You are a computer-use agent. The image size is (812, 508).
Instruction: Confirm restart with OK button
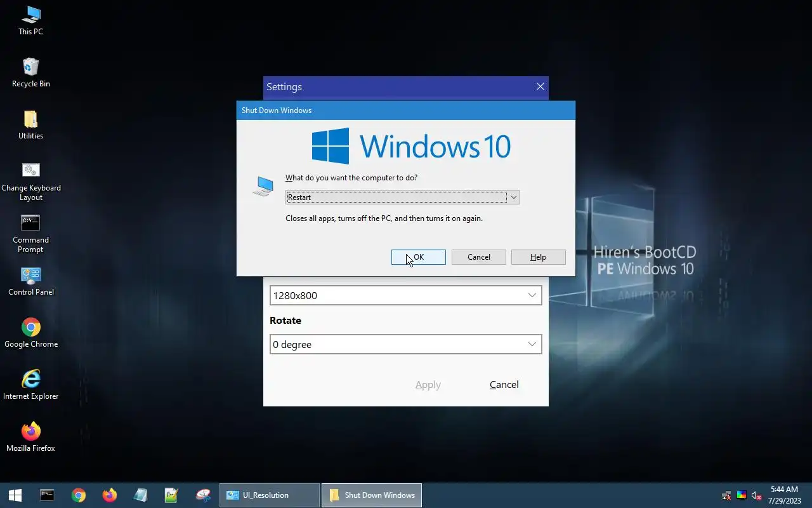tap(418, 257)
